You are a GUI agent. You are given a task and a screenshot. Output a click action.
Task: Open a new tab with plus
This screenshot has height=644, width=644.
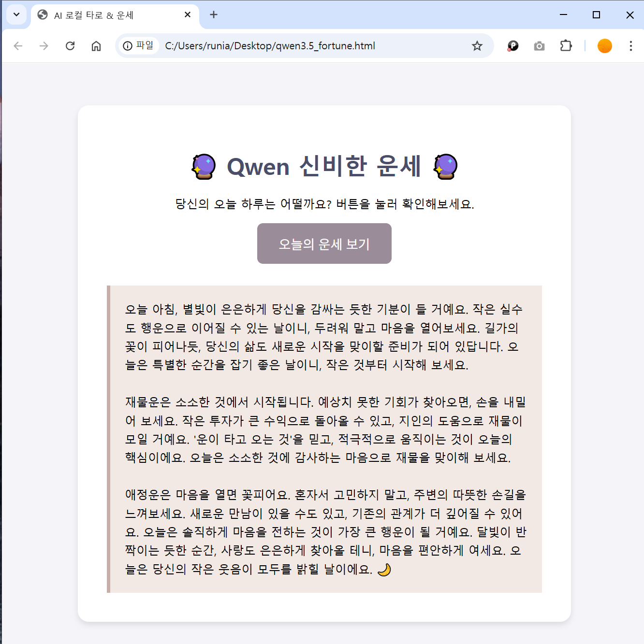214,14
